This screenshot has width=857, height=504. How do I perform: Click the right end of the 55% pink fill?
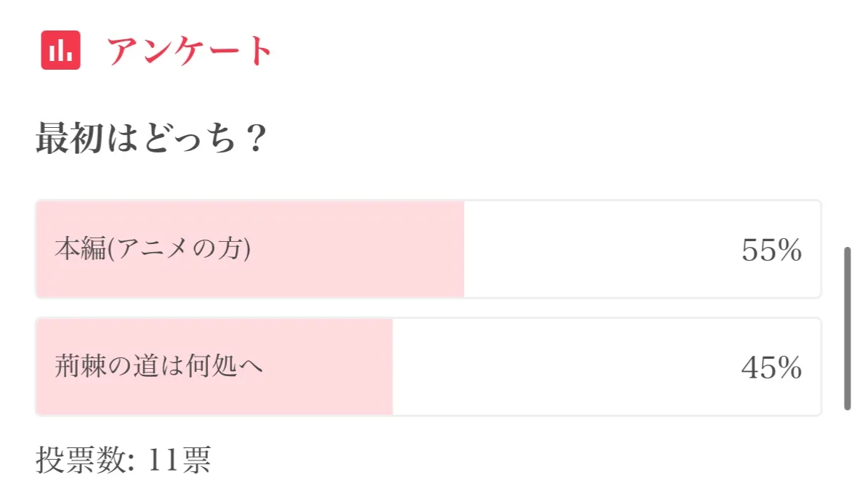(x=456, y=249)
